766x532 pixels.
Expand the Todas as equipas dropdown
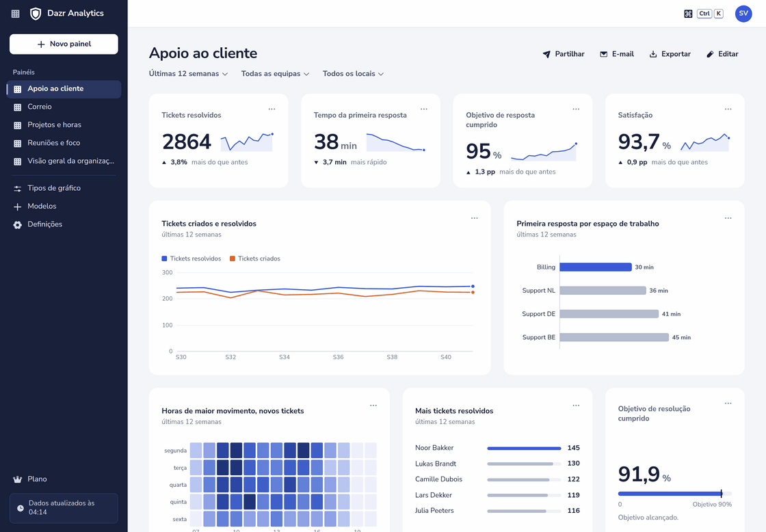275,74
